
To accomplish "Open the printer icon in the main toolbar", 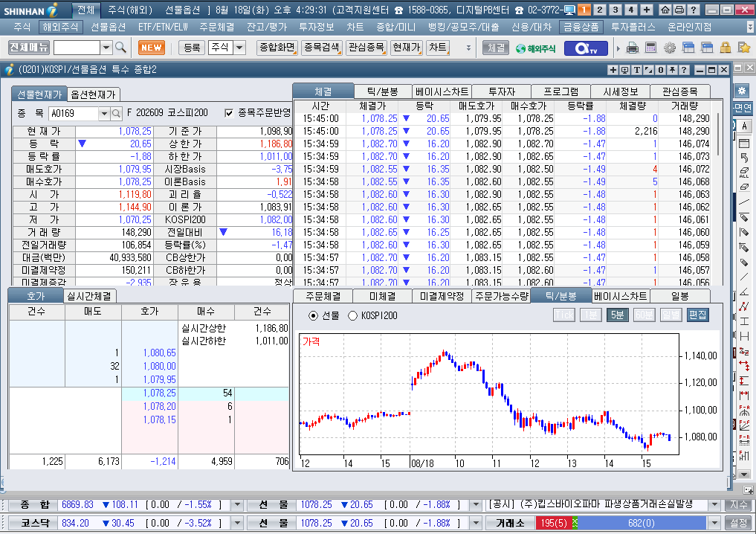I will coord(632,48).
